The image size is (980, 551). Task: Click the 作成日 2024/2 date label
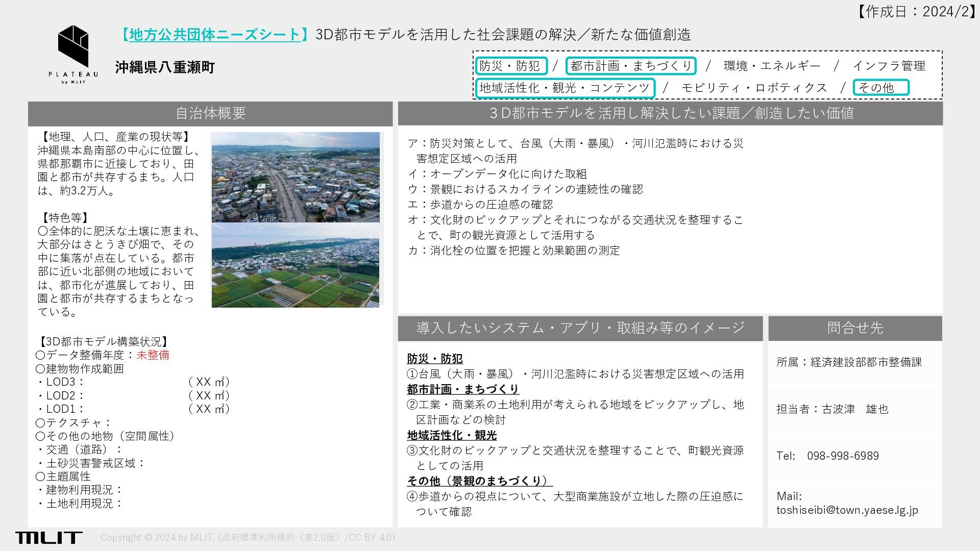pos(916,11)
